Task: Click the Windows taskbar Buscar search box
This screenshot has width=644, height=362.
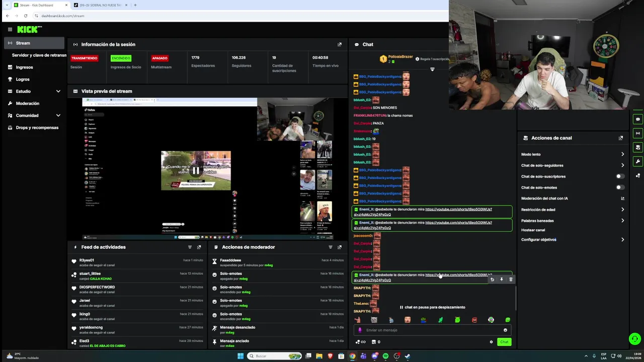Action: click(274, 356)
